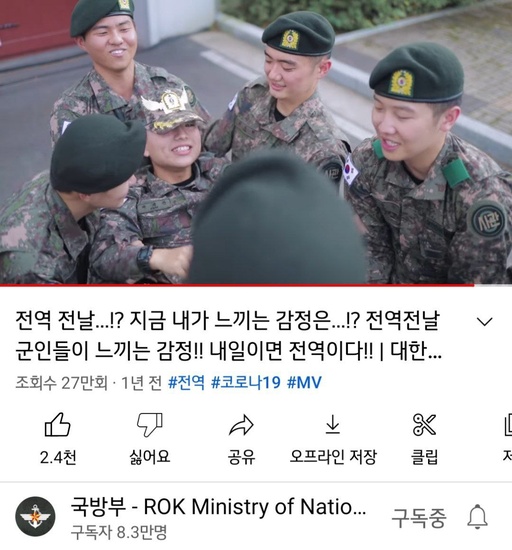
Task: Tap the thumbs-up like icon
Action: (x=58, y=424)
